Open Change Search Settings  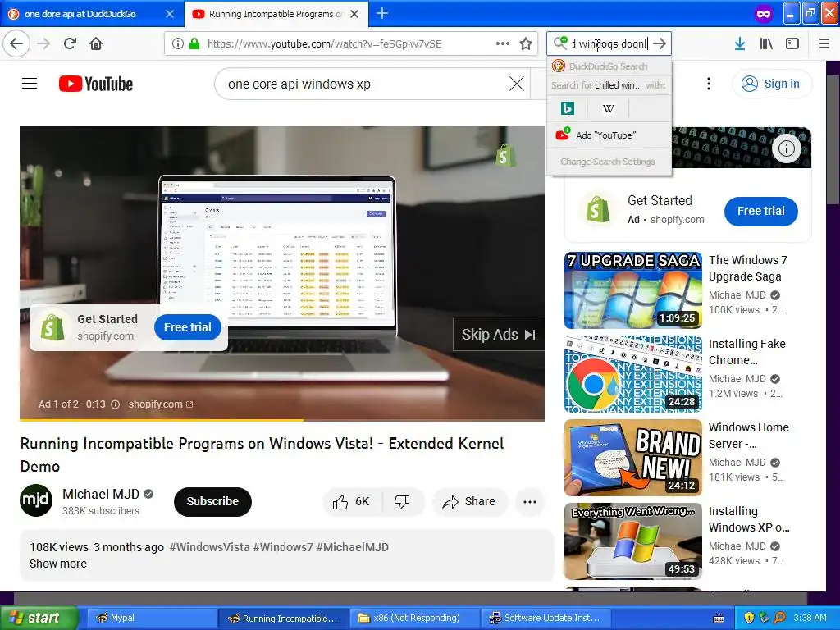[x=609, y=162]
